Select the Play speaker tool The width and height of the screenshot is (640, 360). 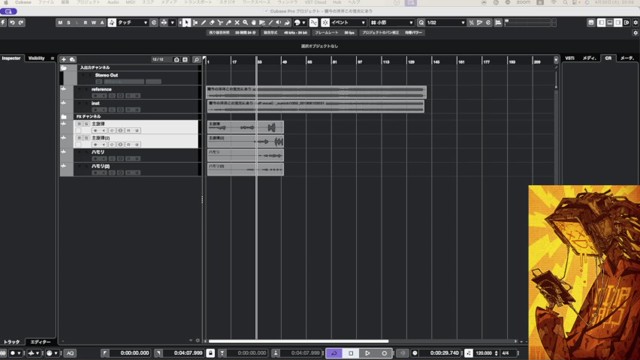[279, 22]
